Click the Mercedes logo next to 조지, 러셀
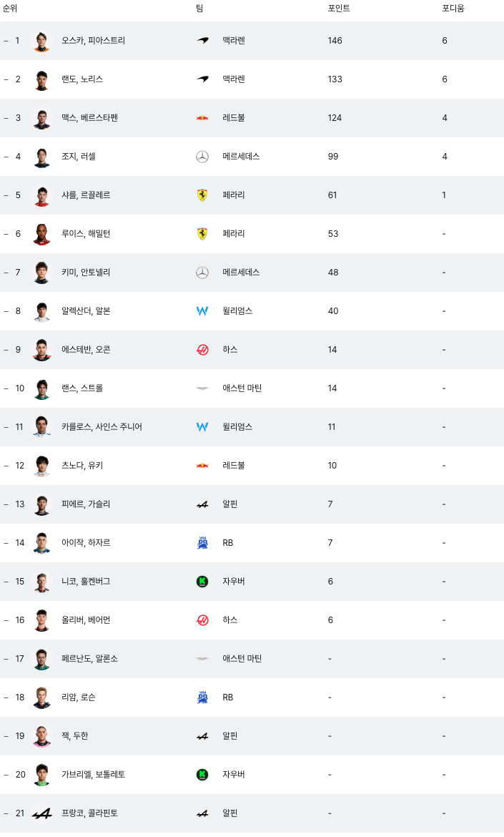The height and width of the screenshot is (837, 504). pos(202,157)
